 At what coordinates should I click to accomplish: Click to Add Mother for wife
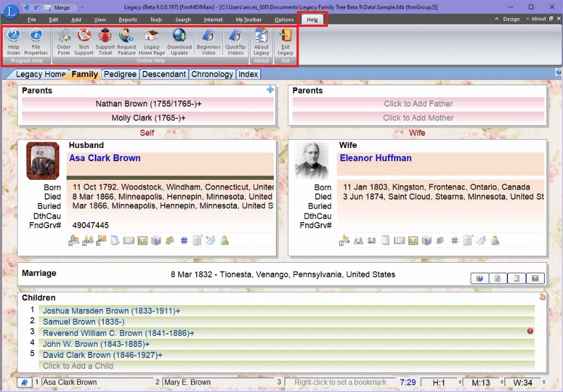click(x=418, y=118)
